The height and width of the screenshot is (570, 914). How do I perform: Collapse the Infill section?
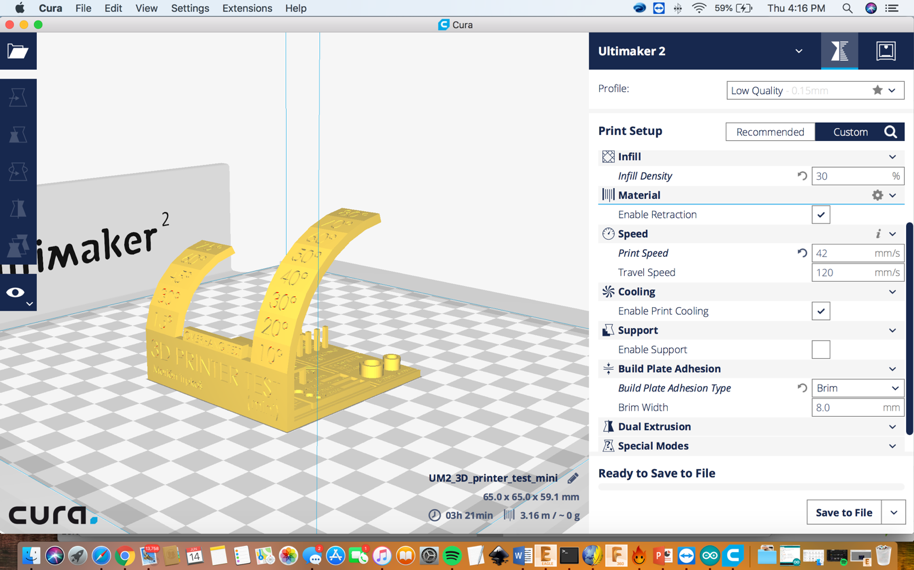tap(892, 157)
